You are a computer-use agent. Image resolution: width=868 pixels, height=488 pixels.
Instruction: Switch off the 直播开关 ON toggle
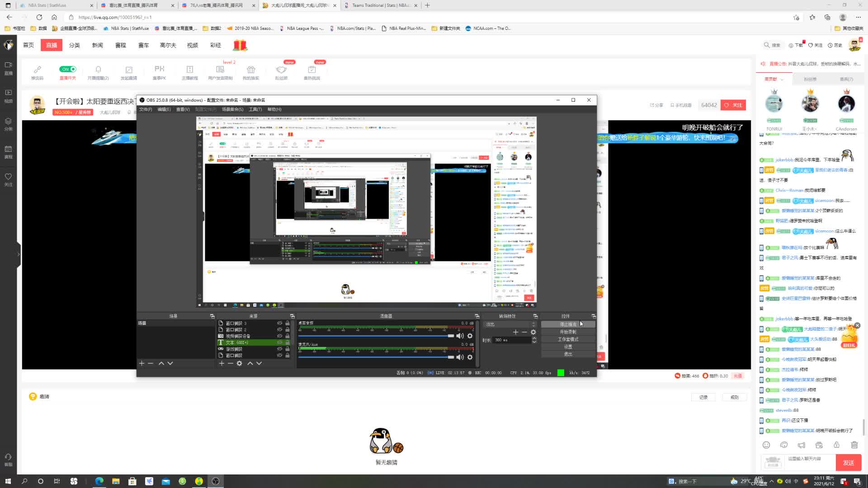[68, 69]
